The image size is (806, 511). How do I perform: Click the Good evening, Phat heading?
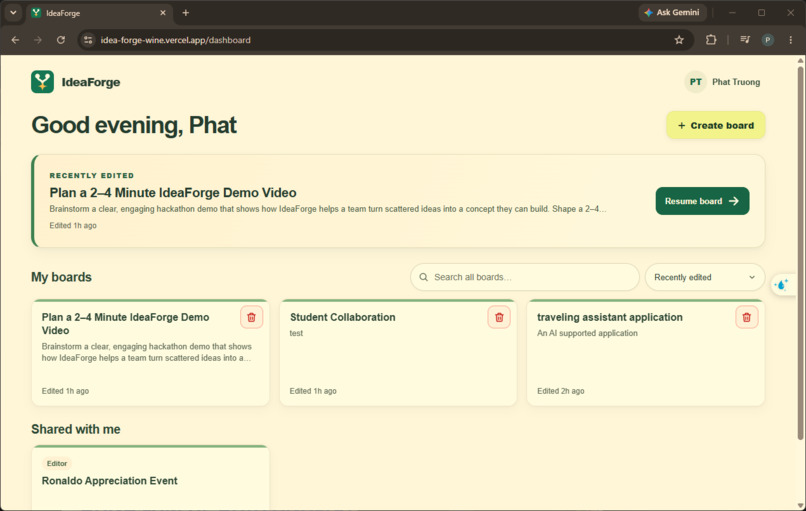[x=134, y=125]
